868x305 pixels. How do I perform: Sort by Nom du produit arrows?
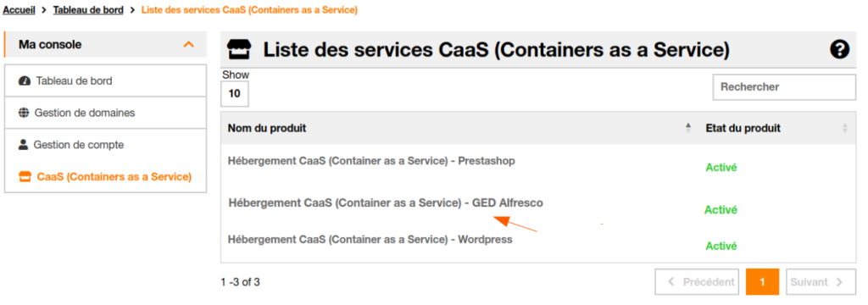pos(688,128)
